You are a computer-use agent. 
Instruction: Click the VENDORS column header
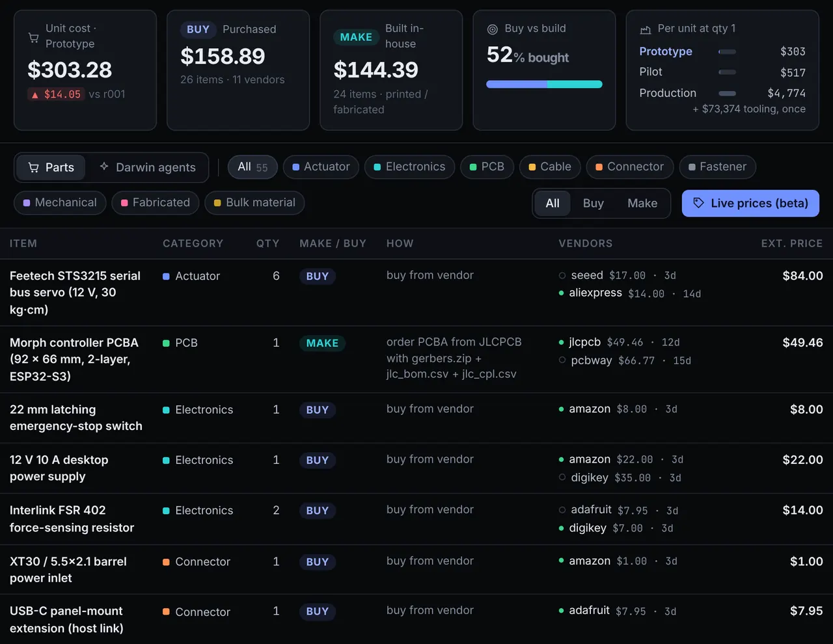click(x=586, y=243)
